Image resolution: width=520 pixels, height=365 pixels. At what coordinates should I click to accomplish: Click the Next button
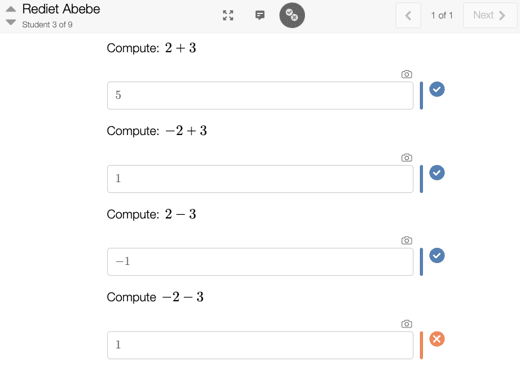point(489,15)
